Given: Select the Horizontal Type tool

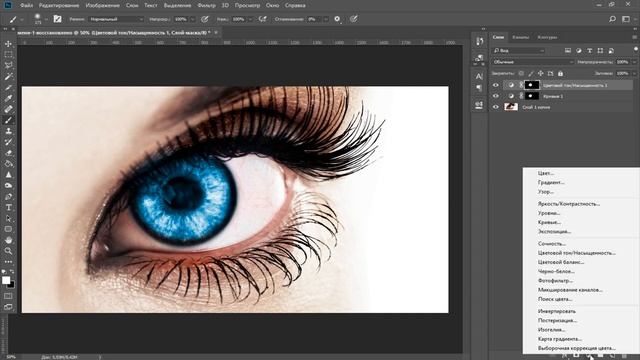Looking at the screenshot, I should 8,207.
